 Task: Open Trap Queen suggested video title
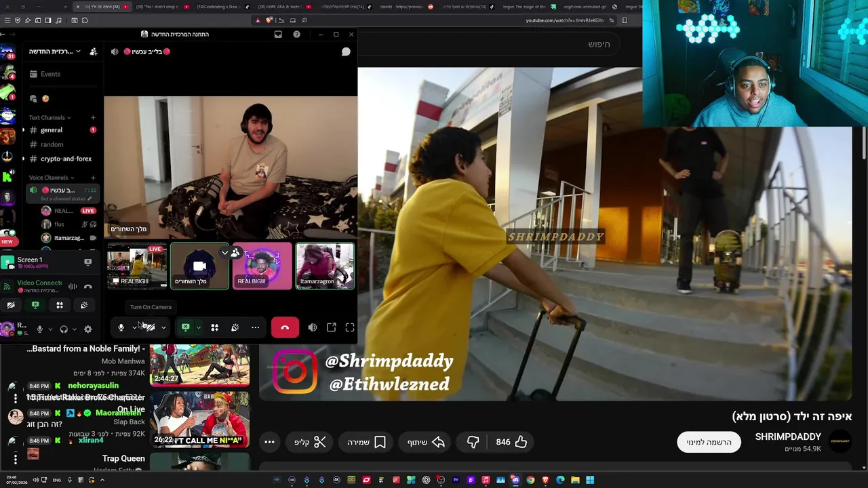[x=123, y=459]
